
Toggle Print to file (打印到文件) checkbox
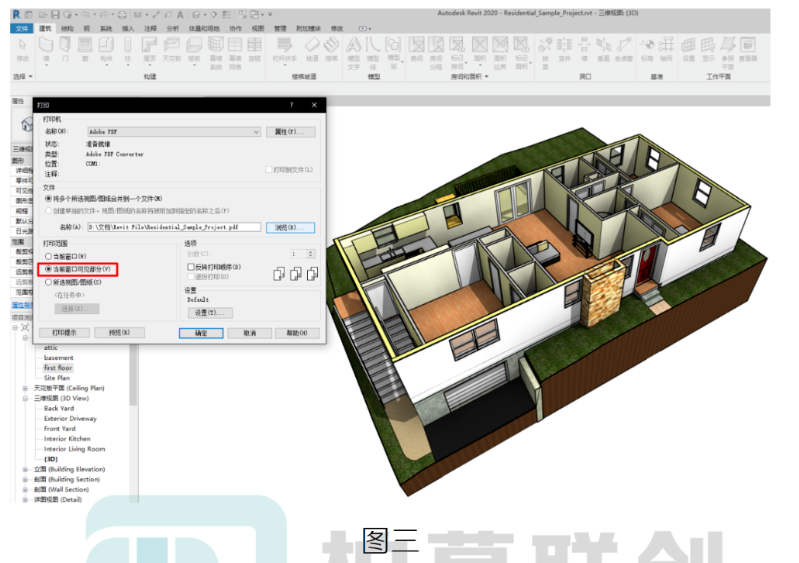click(269, 170)
